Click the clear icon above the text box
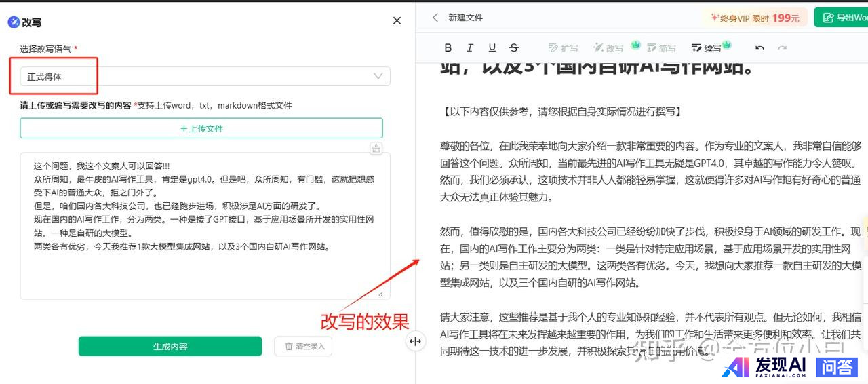Viewport: 868px width, 384px height. coord(376,149)
